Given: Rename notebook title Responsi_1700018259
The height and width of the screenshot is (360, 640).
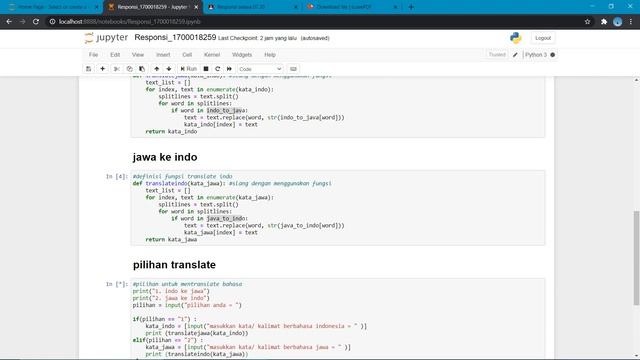Looking at the screenshot, I should click(175, 38).
